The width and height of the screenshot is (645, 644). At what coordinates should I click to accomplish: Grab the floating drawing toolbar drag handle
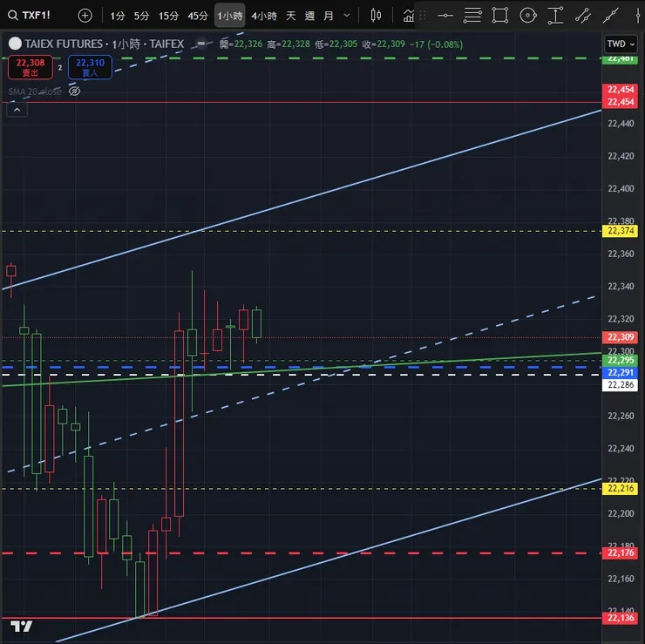pos(423,16)
